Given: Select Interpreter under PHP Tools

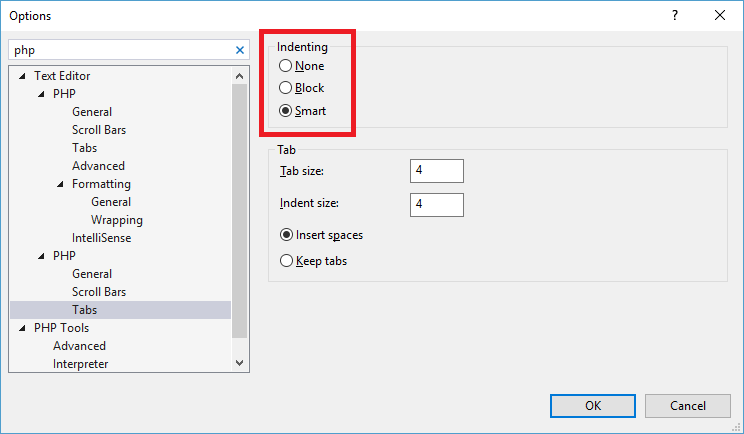Looking at the screenshot, I should (80, 364).
